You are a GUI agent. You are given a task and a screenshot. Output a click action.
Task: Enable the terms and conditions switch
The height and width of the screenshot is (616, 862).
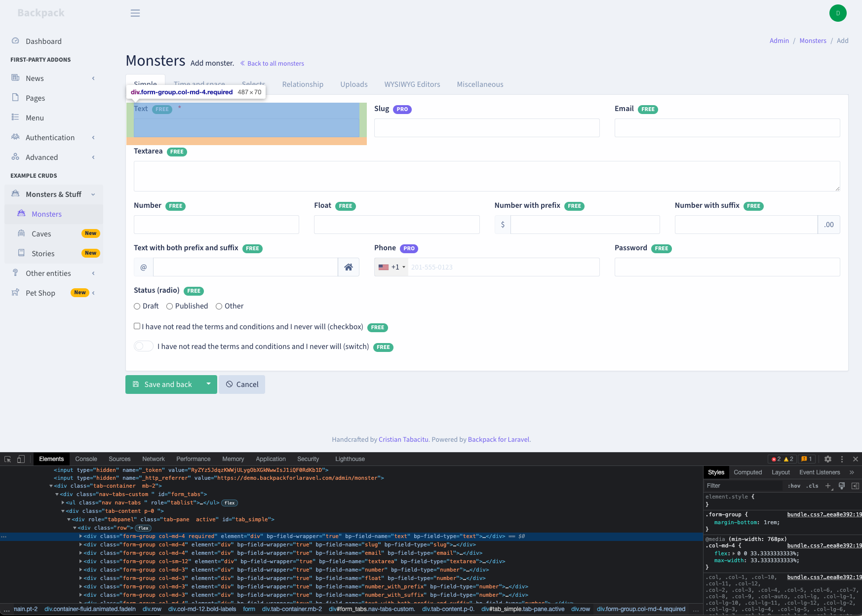(143, 346)
